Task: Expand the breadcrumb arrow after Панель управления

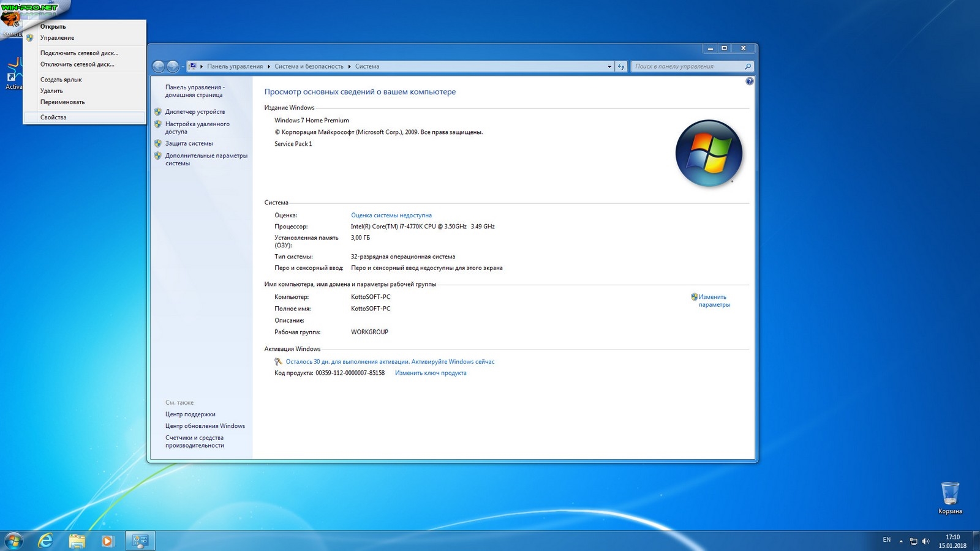Action: click(x=268, y=66)
